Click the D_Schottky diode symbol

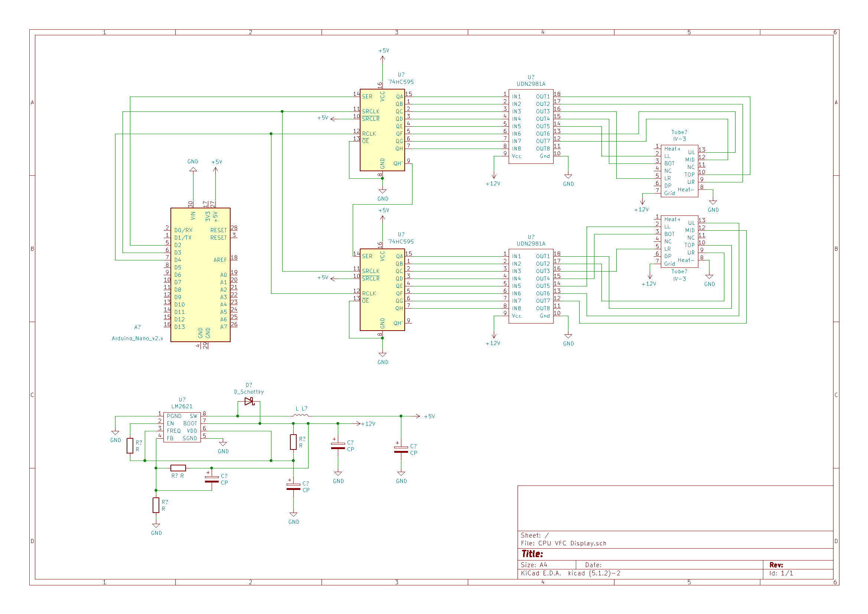click(x=249, y=402)
